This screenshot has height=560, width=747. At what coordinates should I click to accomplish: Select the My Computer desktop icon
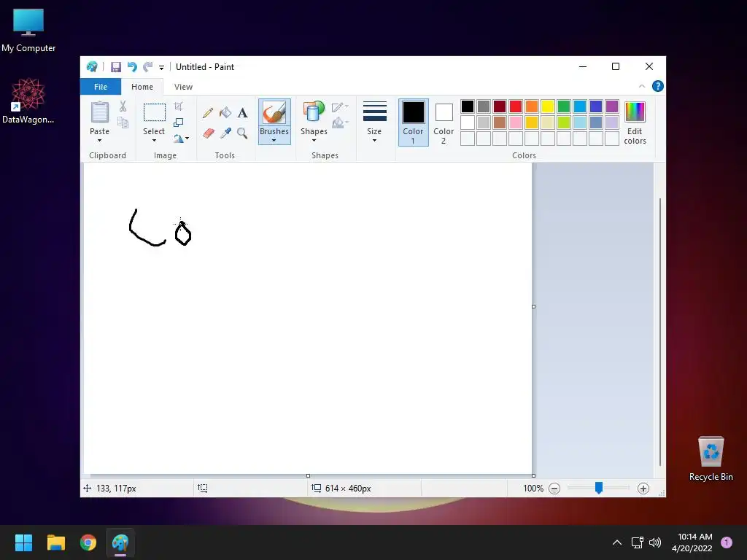pos(28,30)
